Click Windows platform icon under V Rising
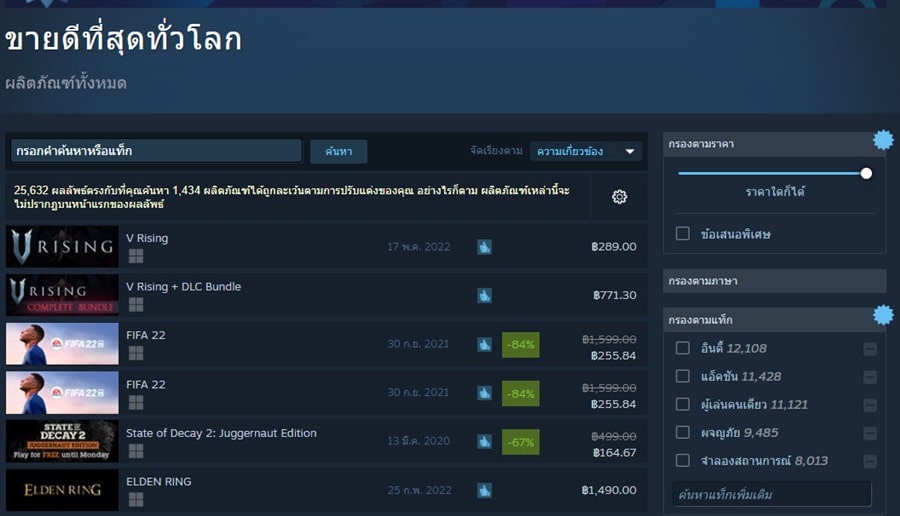The image size is (900, 516). 136,256
